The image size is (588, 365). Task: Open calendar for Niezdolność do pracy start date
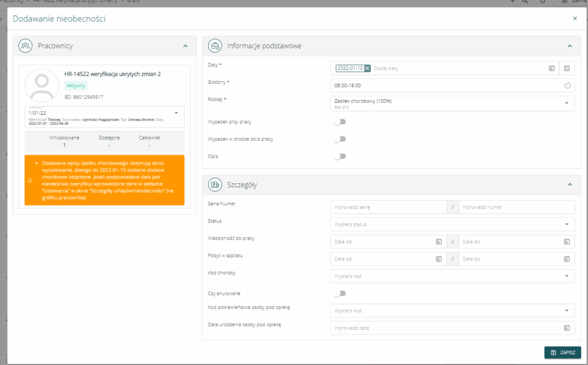(x=438, y=242)
